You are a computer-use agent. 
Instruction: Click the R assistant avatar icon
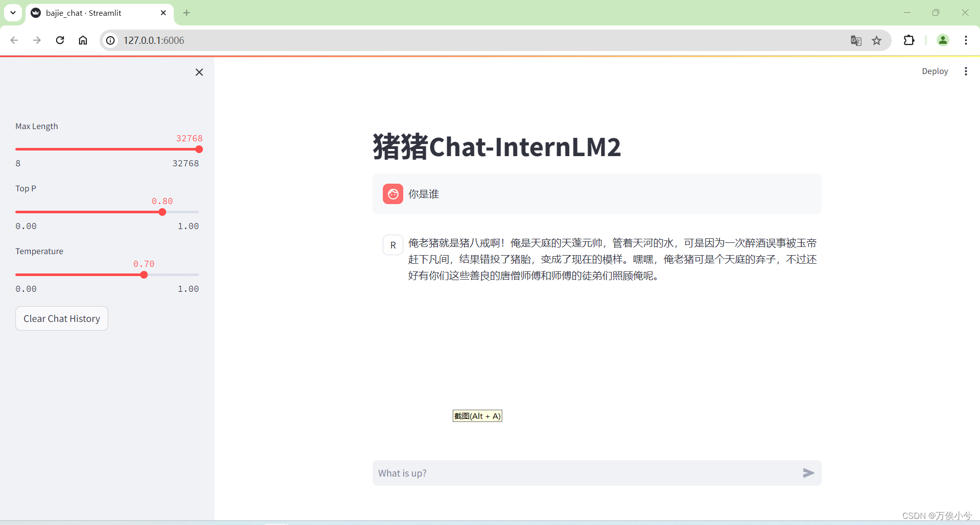393,245
